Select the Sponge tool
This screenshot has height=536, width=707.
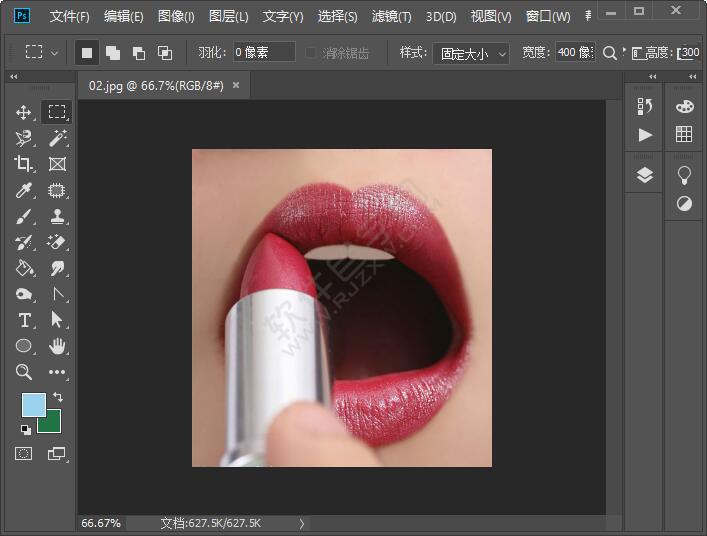click(x=23, y=294)
